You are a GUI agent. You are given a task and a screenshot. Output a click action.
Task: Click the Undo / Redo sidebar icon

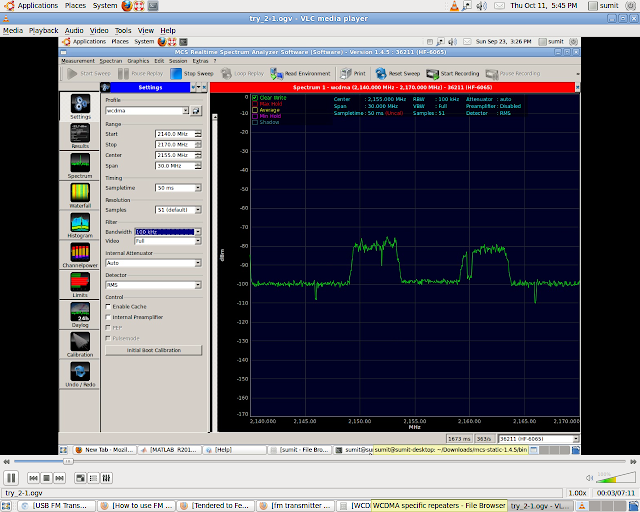point(80,372)
